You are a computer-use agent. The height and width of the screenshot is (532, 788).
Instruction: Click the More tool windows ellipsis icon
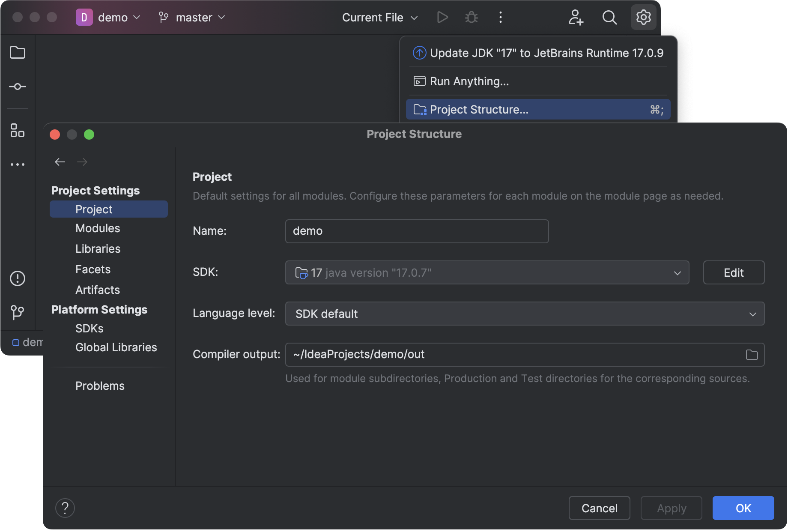17,164
